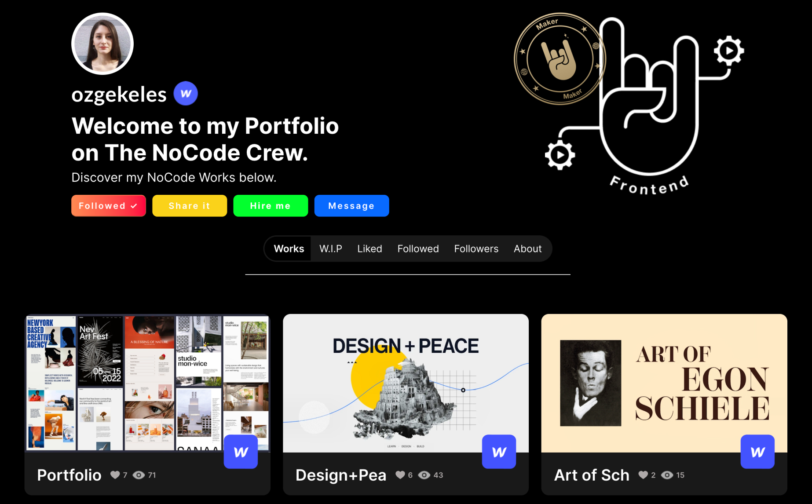Click the upper-right gear play icon
The image size is (812, 504).
click(x=729, y=51)
